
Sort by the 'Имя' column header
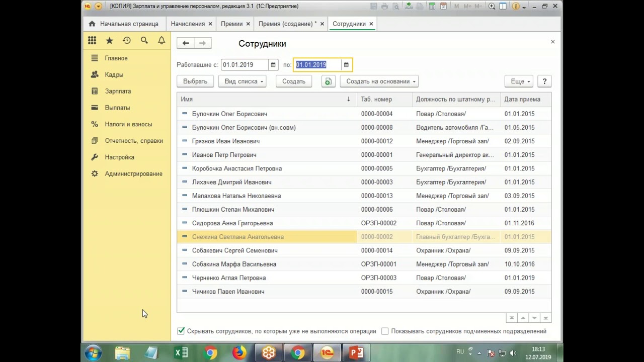[x=267, y=99]
